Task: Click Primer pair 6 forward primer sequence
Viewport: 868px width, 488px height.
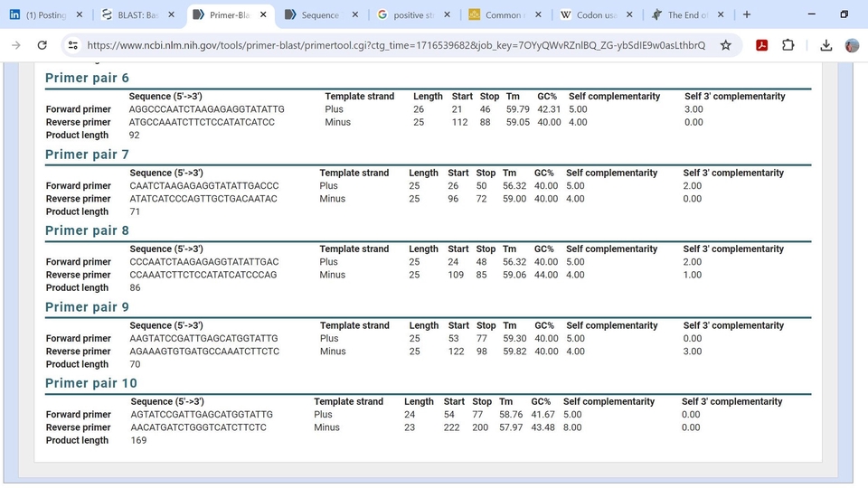Action: tap(206, 109)
